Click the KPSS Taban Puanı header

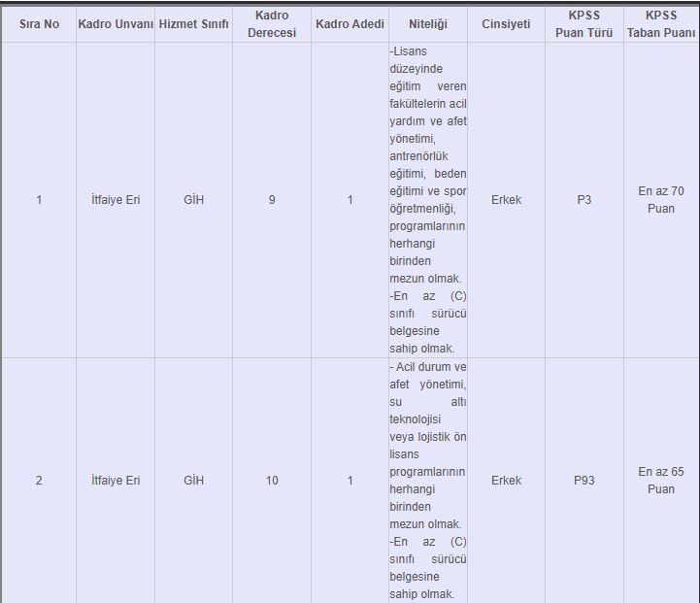[x=660, y=23]
